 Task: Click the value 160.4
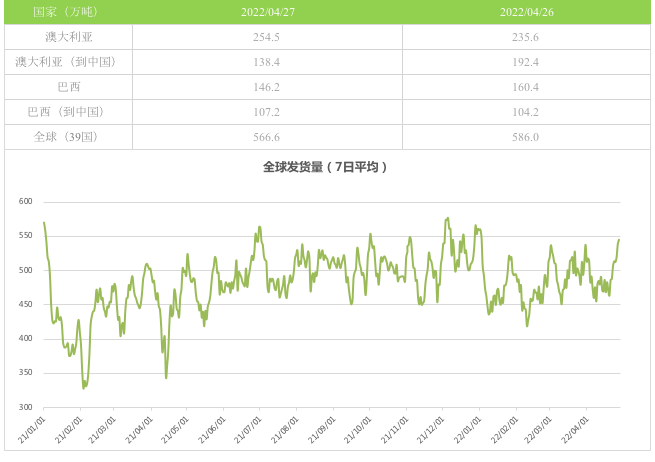(x=526, y=87)
